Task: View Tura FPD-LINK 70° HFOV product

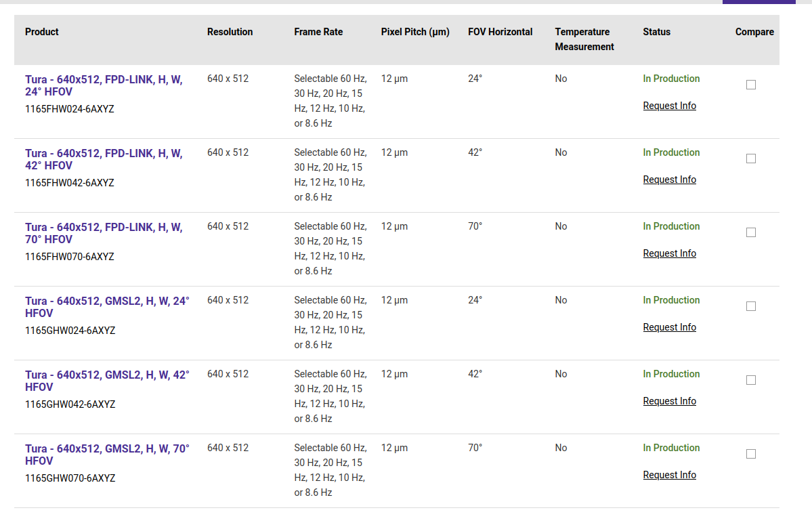Action: [104, 233]
